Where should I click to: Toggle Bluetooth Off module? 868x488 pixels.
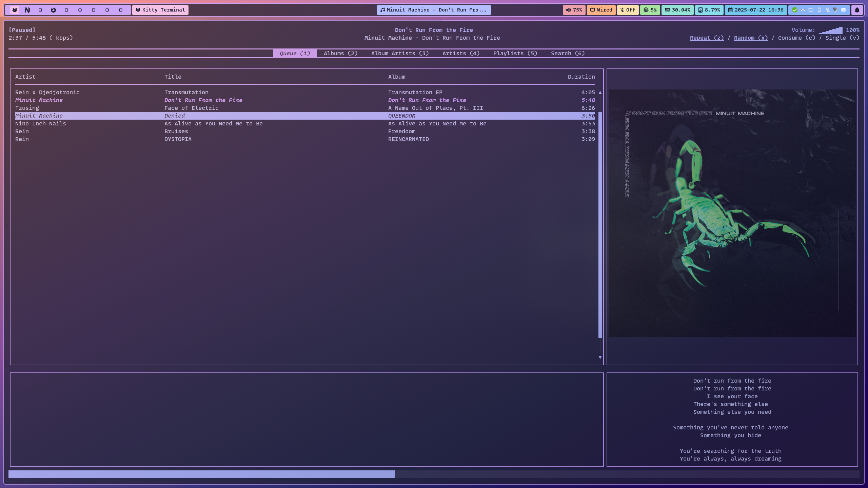[628, 10]
